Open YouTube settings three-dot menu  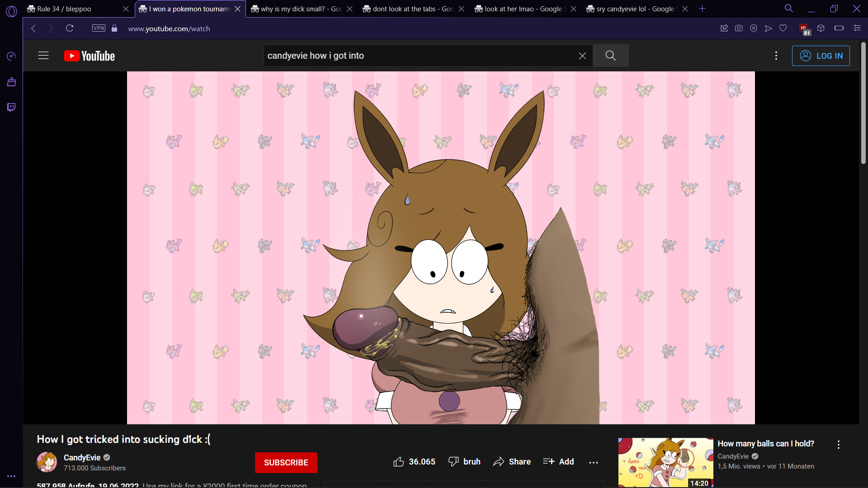click(x=776, y=56)
